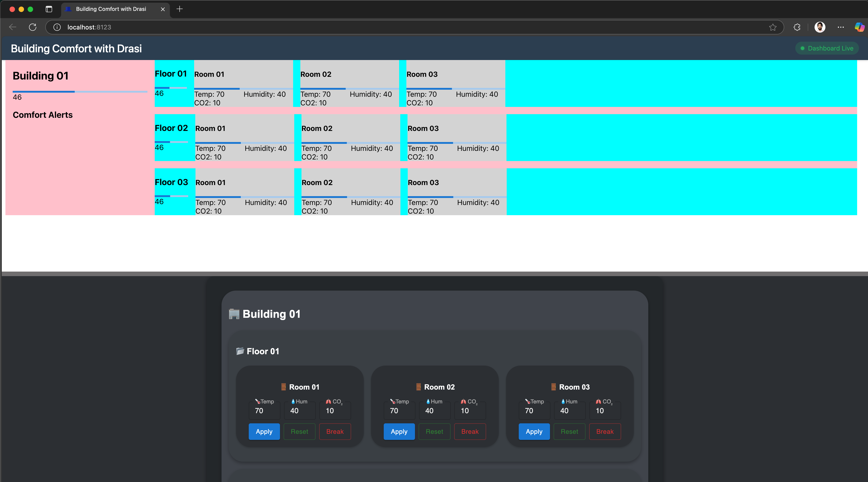Click Break in the Room 03 card
Screen dimensions: 868x482
[605, 431]
